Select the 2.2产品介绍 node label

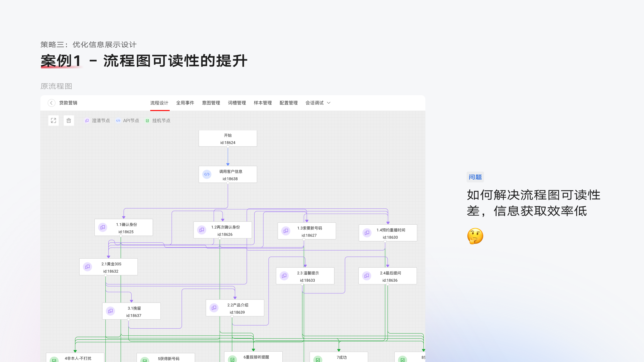(x=238, y=305)
